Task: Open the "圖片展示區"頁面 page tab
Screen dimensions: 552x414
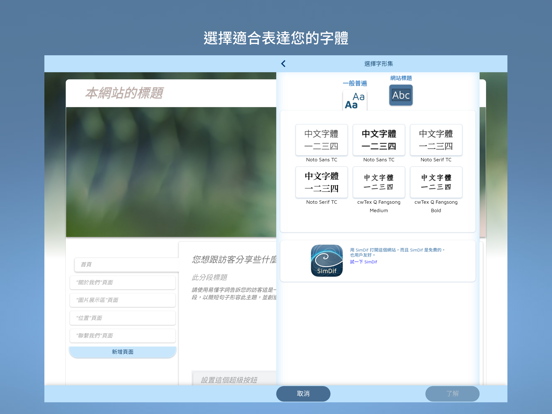Action: pos(123,300)
